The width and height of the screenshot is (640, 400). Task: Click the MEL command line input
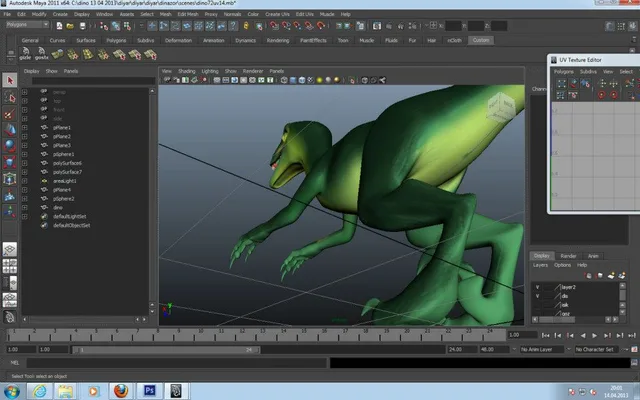[x=177, y=362]
